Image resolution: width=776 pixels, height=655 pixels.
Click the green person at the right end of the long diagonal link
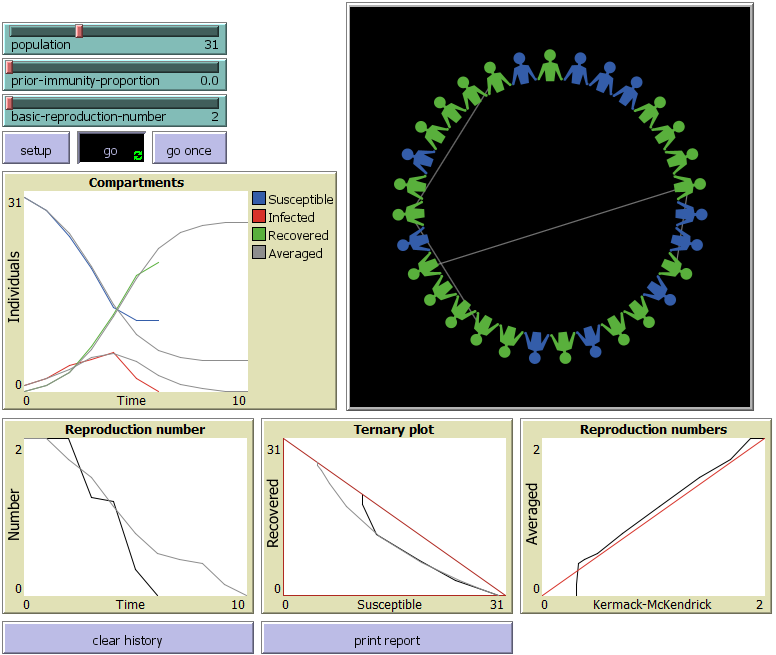point(686,186)
